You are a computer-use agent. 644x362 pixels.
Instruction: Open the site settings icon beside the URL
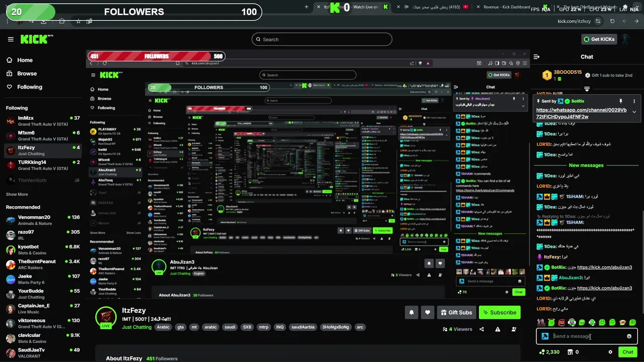[598, 21]
